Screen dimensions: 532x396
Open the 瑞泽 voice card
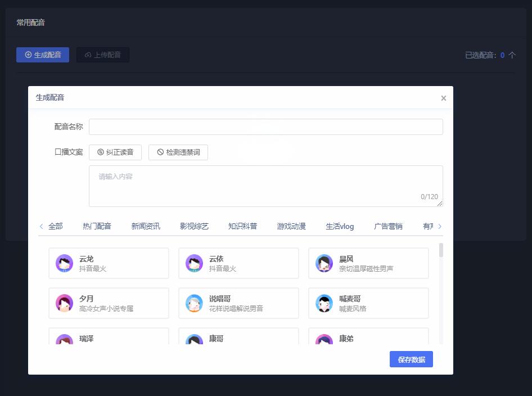(x=109, y=339)
